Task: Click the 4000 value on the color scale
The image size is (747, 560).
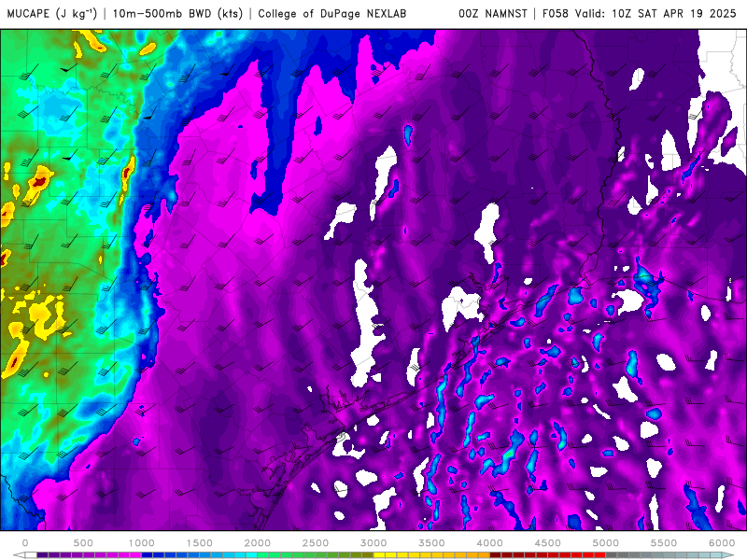Action: coord(489,543)
